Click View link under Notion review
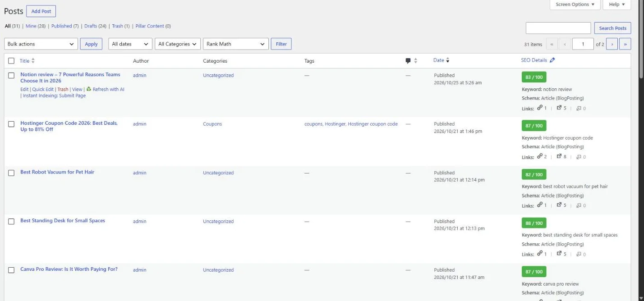 pyautogui.click(x=77, y=89)
